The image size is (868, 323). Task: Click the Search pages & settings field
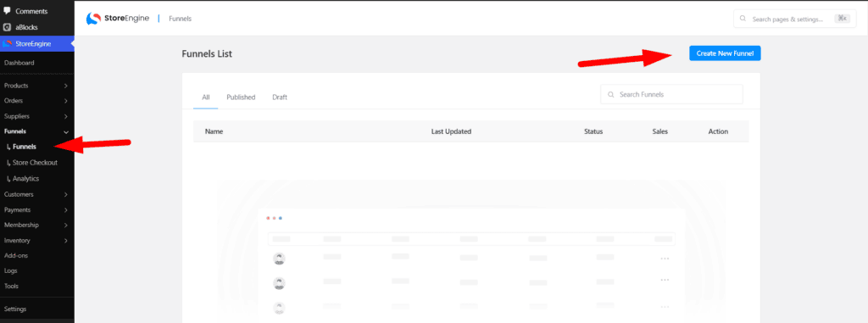794,19
